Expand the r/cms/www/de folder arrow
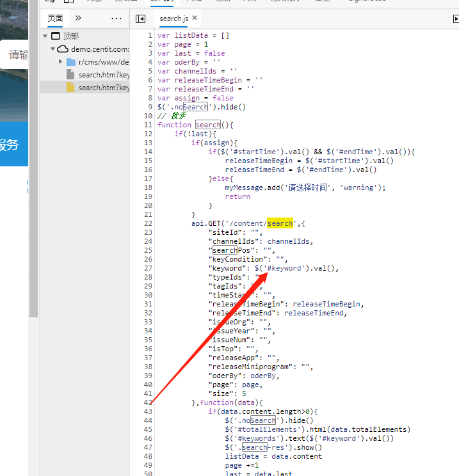Screen dimensions: 459x476 click(x=61, y=62)
